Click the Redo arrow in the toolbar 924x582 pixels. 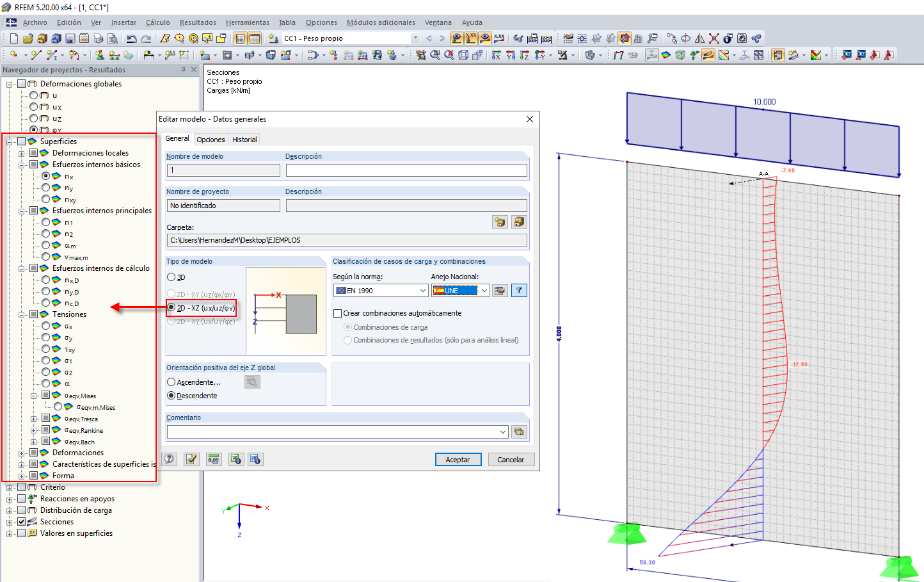coord(146,38)
